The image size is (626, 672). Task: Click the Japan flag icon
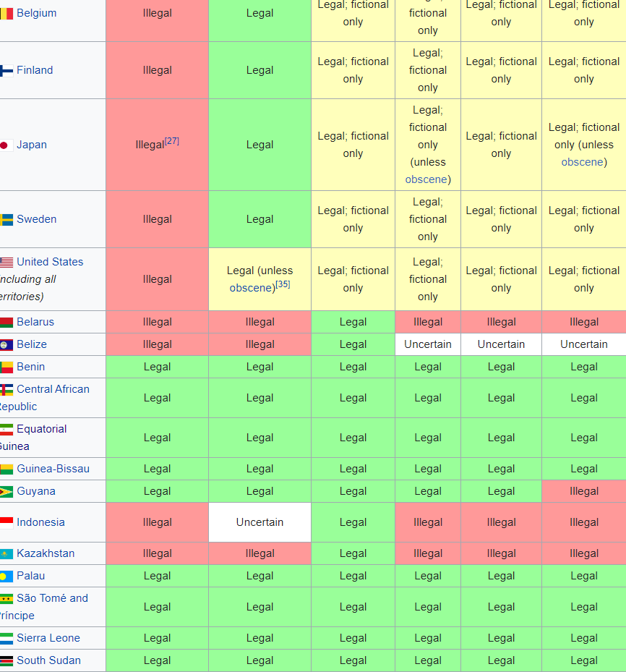tap(7, 145)
